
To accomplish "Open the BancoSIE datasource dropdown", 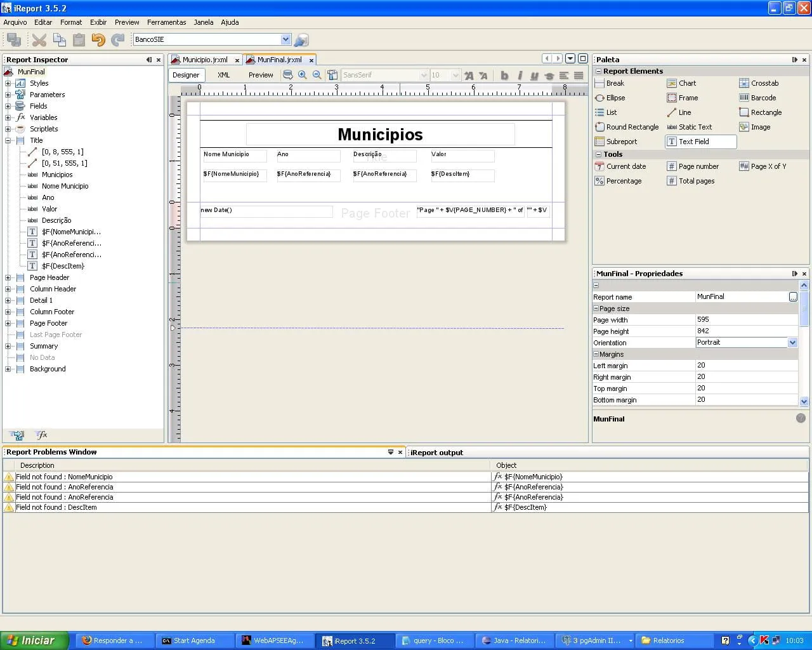I will 285,39.
